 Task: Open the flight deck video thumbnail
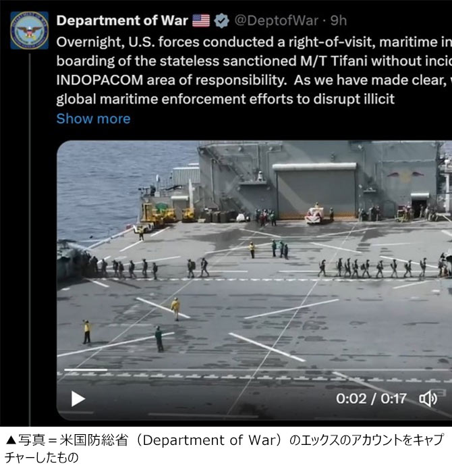coord(254,280)
